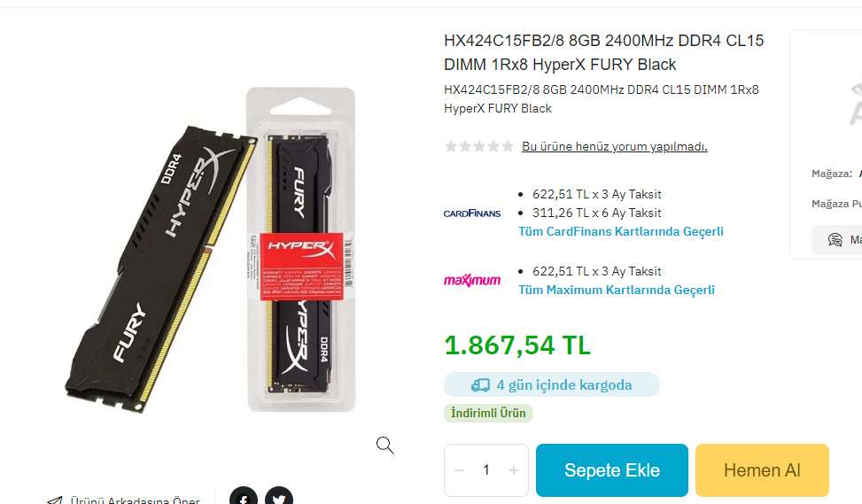This screenshot has height=504, width=862.
Task: Open Tüm CardFinans Kartlarında Geçerli link
Action: [x=621, y=231]
